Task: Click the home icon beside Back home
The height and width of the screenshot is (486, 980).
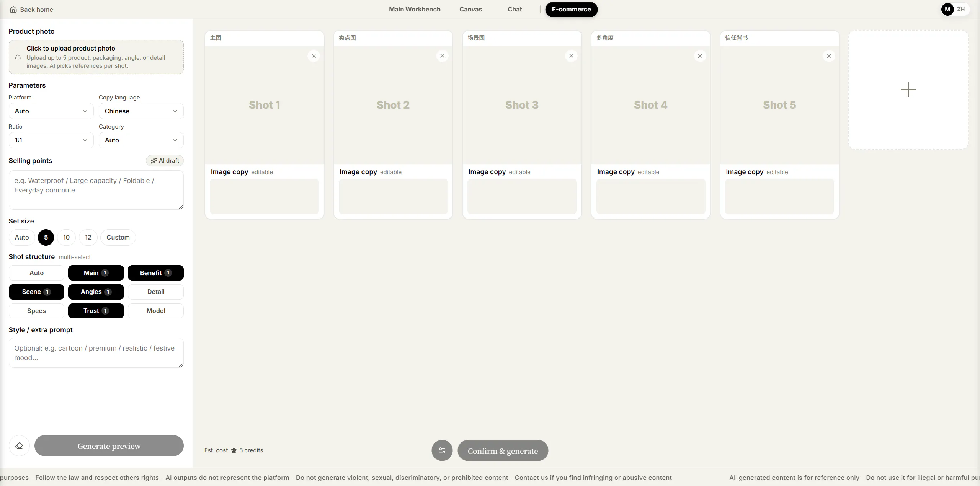Action: [x=13, y=10]
